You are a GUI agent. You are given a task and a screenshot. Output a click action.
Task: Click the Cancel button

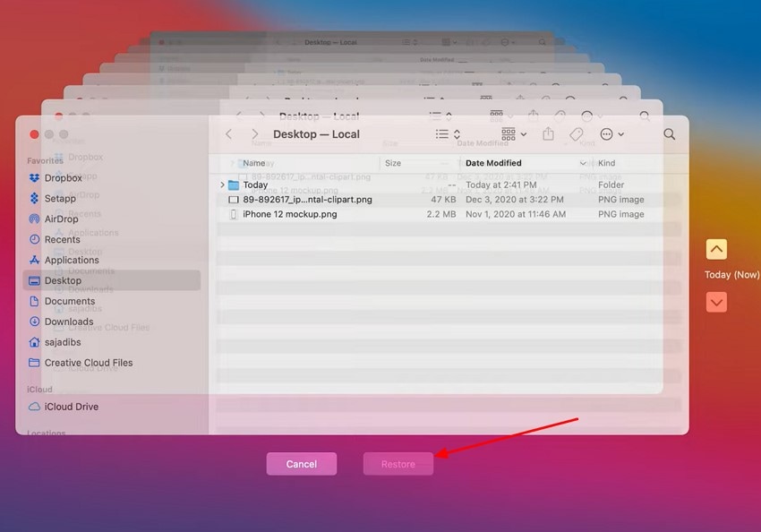coord(302,464)
